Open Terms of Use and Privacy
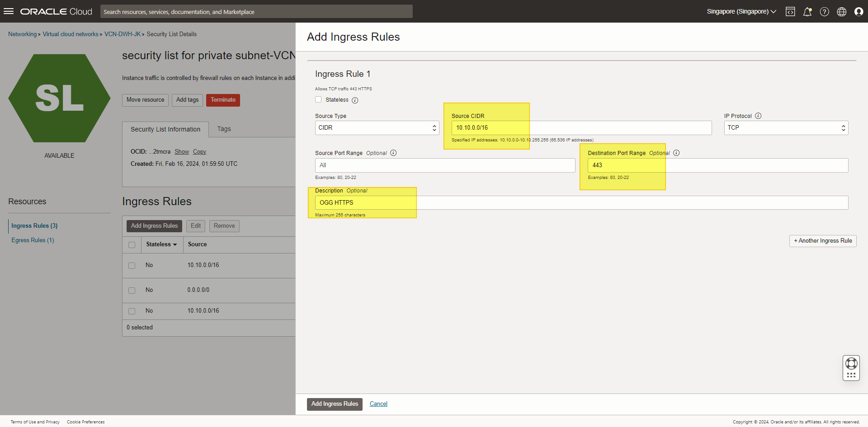Screen dimensions: 868x427 point(35,422)
